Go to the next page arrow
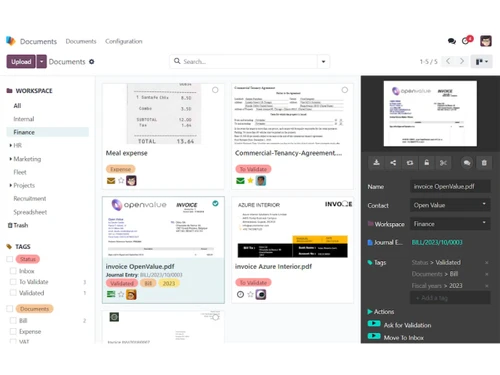This screenshot has height=375, width=500. point(462,61)
